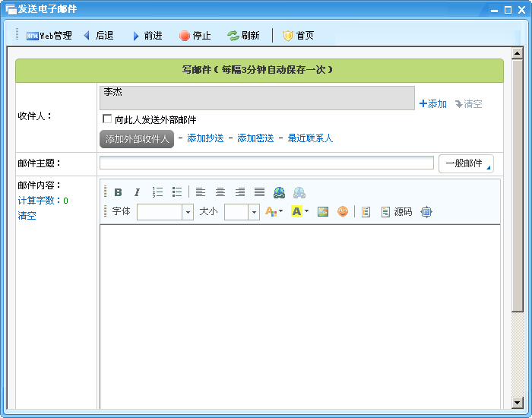Click Web管理 in the toolbar

(49, 36)
